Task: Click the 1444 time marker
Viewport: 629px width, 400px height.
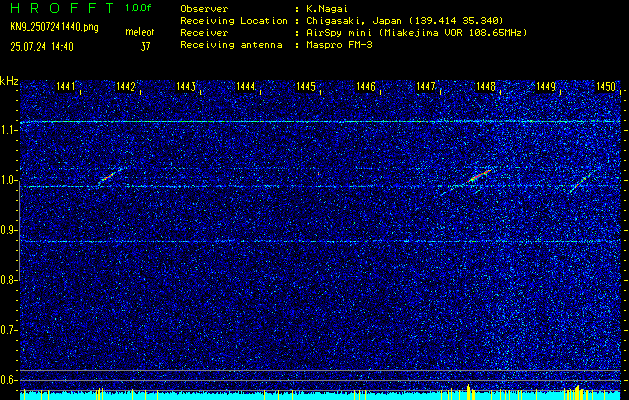Action: (246, 86)
